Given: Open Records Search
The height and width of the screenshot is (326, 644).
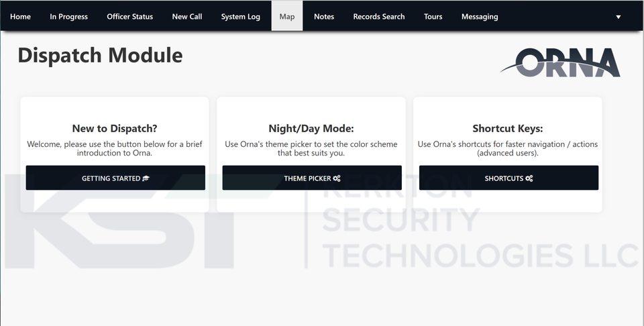Looking at the screenshot, I should point(378,16).
